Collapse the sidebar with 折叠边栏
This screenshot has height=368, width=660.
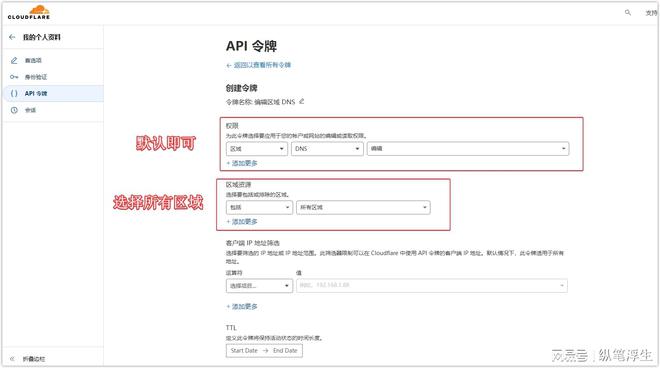click(x=27, y=359)
